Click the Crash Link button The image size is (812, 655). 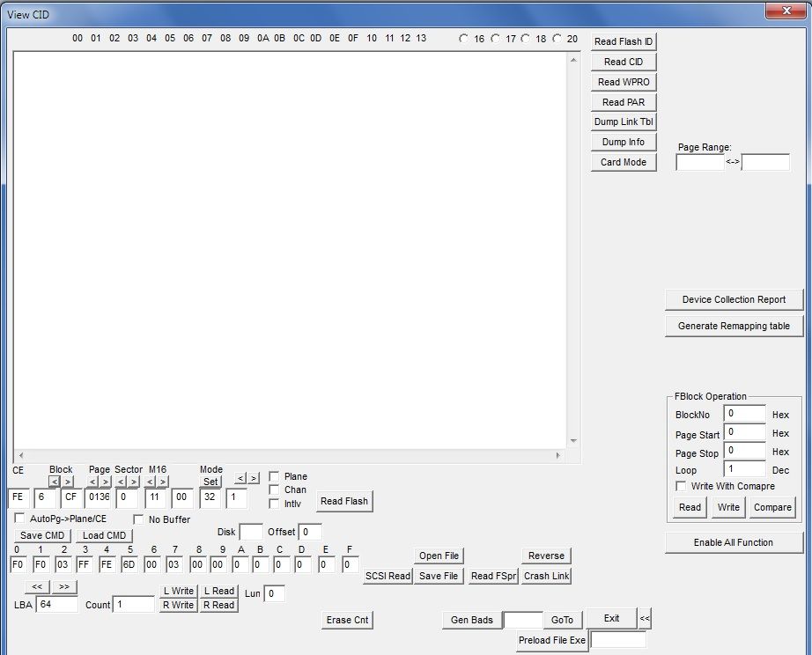click(x=546, y=576)
